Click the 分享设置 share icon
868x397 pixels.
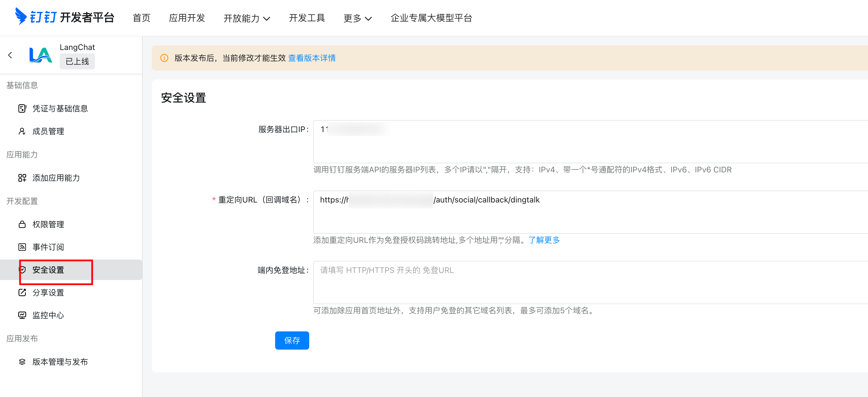point(22,292)
